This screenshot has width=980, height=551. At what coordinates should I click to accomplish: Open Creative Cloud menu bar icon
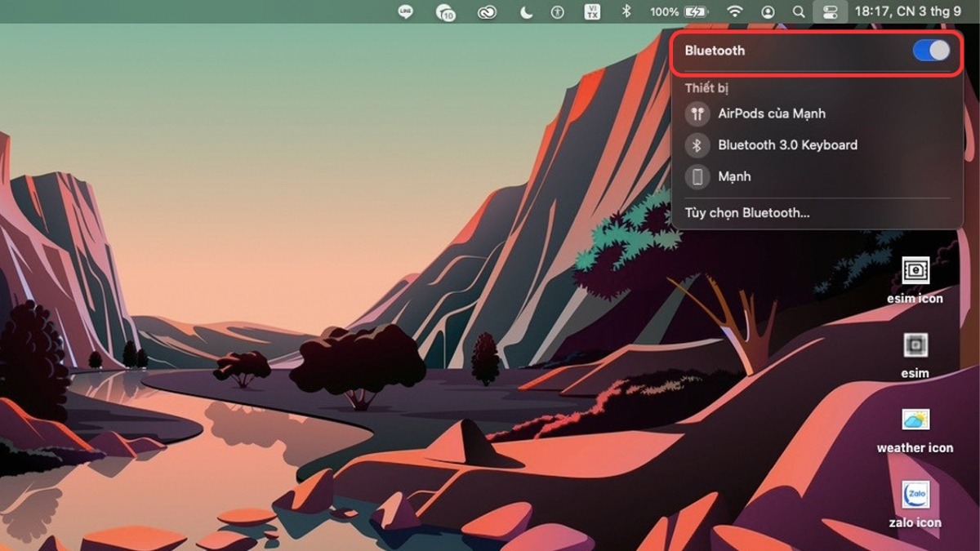pyautogui.click(x=486, y=11)
